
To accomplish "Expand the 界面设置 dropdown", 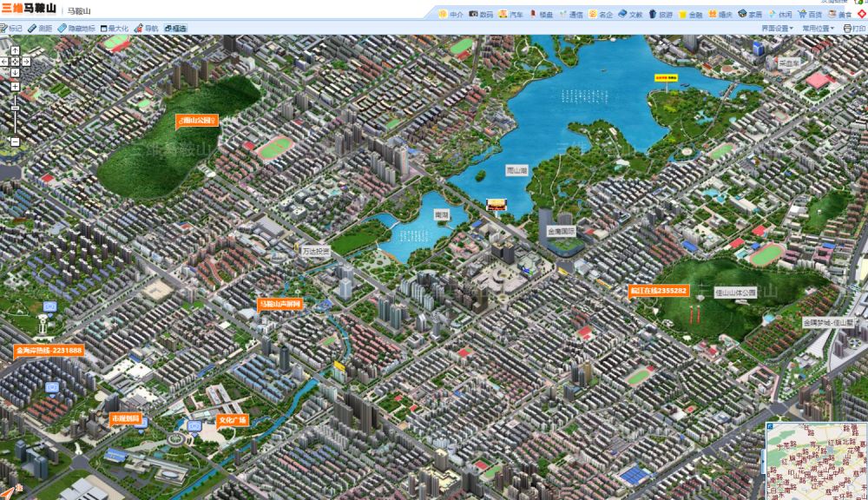I will pos(777,29).
